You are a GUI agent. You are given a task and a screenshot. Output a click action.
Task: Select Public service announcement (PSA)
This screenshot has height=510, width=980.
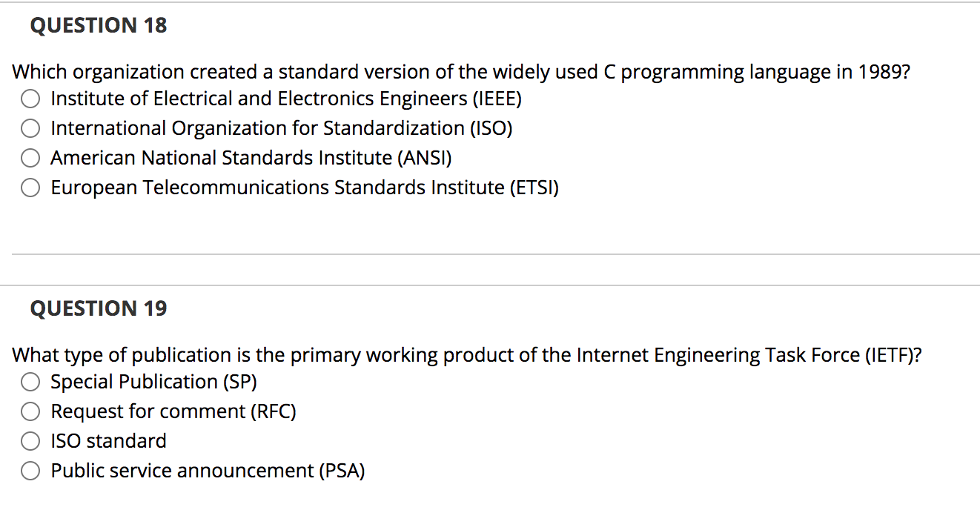click(30, 471)
